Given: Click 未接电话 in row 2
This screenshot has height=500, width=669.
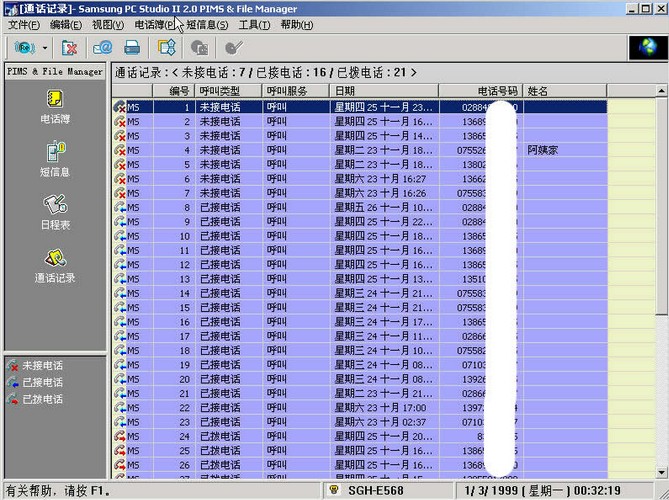Looking at the screenshot, I should (220, 122).
